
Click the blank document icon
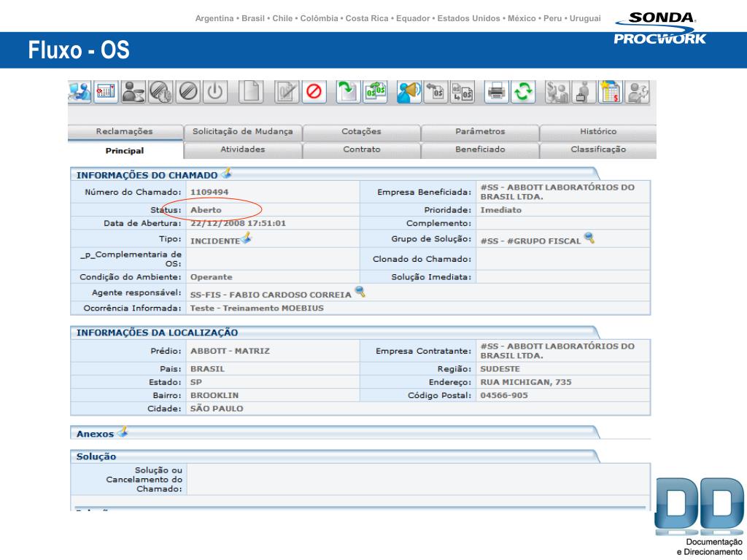pos(251,91)
